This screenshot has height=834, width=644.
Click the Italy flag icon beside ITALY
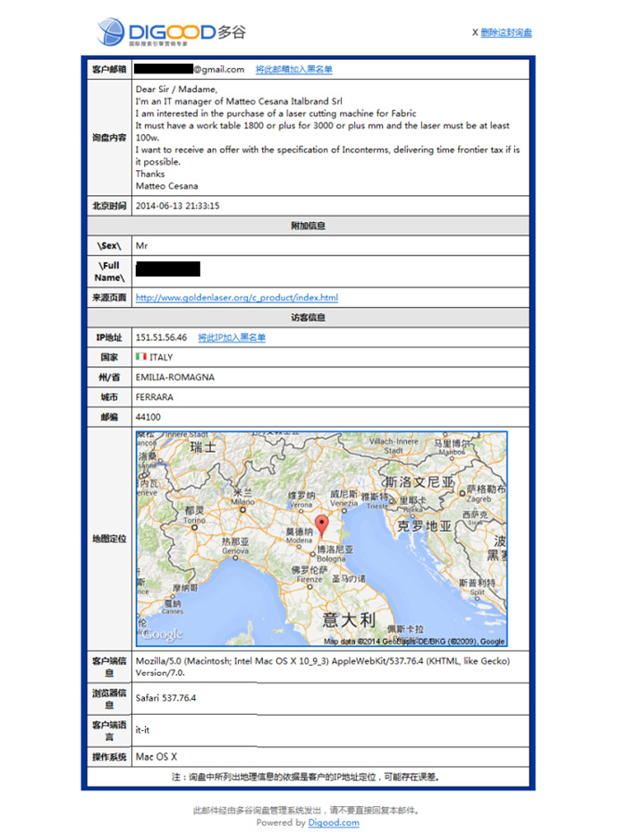(x=140, y=357)
